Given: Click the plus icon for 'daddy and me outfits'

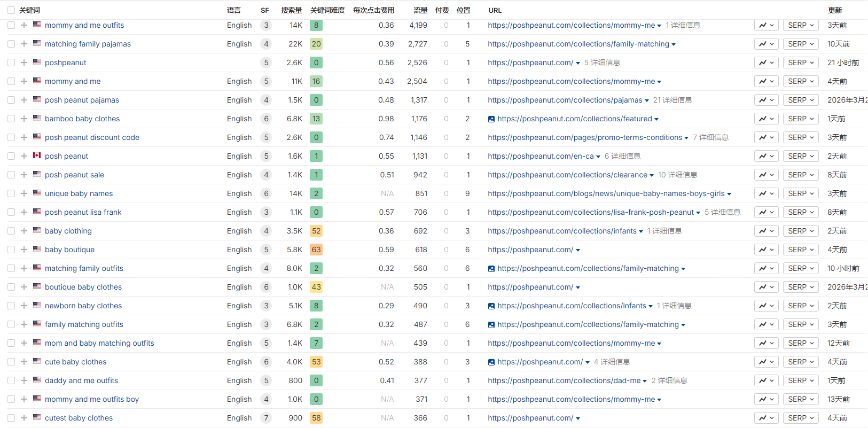Looking at the screenshot, I should tap(24, 380).
